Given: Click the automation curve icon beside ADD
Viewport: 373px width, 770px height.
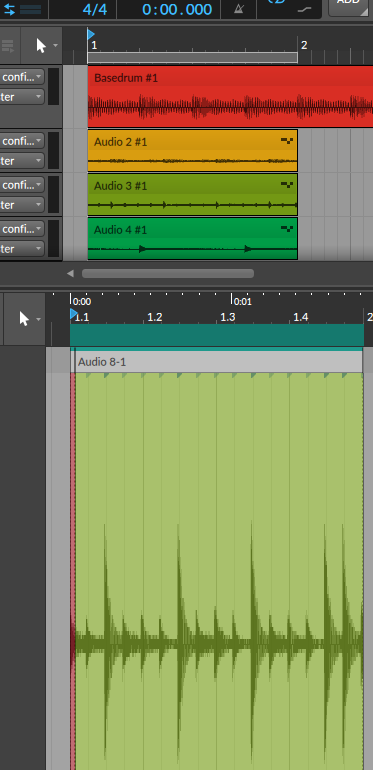Looking at the screenshot, I should (304, 9).
